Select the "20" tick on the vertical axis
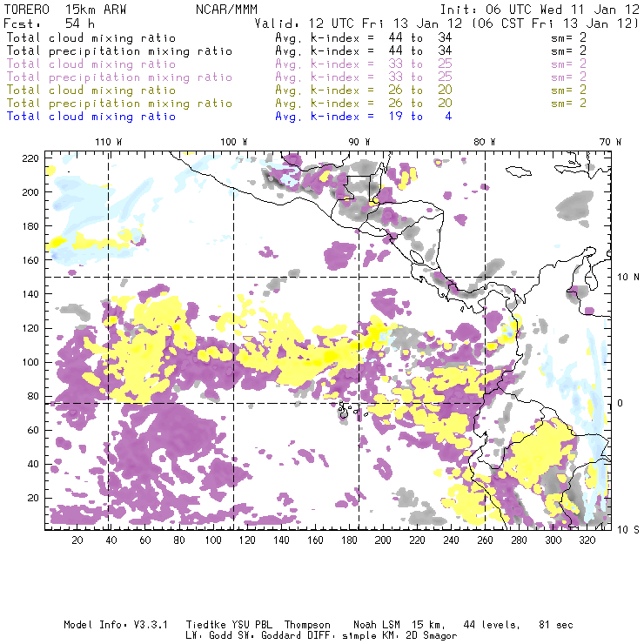The width and height of the screenshot is (644, 644). point(33,498)
